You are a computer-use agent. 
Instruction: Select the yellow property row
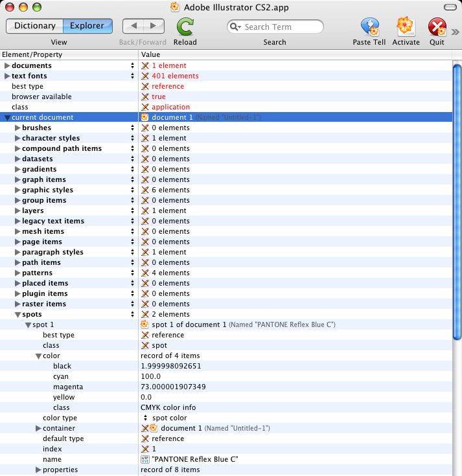(x=226, y=397)
